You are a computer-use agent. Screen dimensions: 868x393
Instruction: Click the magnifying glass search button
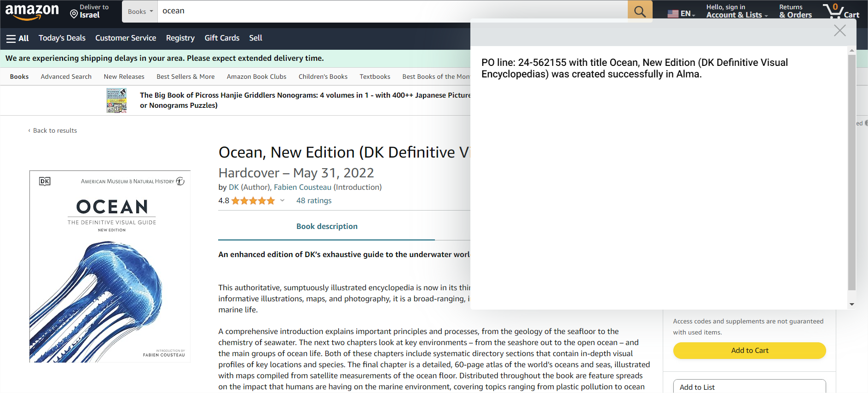point(640,11)
